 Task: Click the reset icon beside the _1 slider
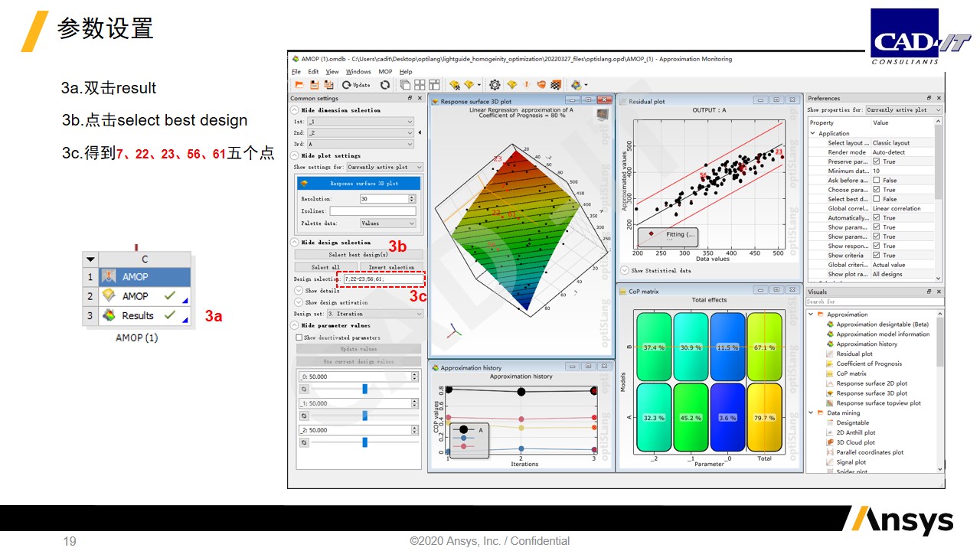click(x=304, y=416)
